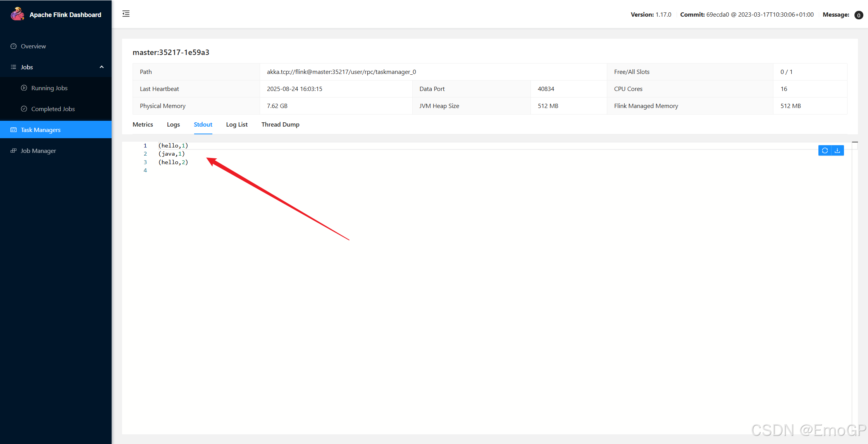Click the Flink Managed Memory label
This screenshot has height=444, width=868.
[x=646, y=106]
